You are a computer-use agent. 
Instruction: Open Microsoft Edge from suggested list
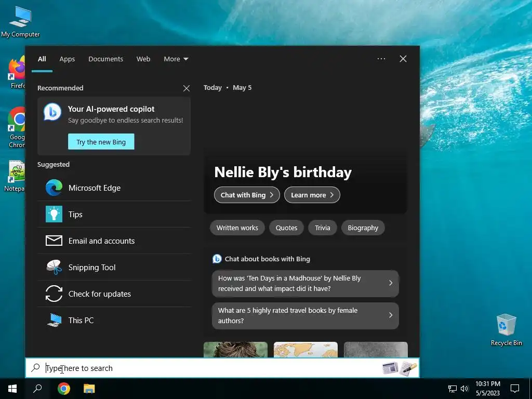114,188
